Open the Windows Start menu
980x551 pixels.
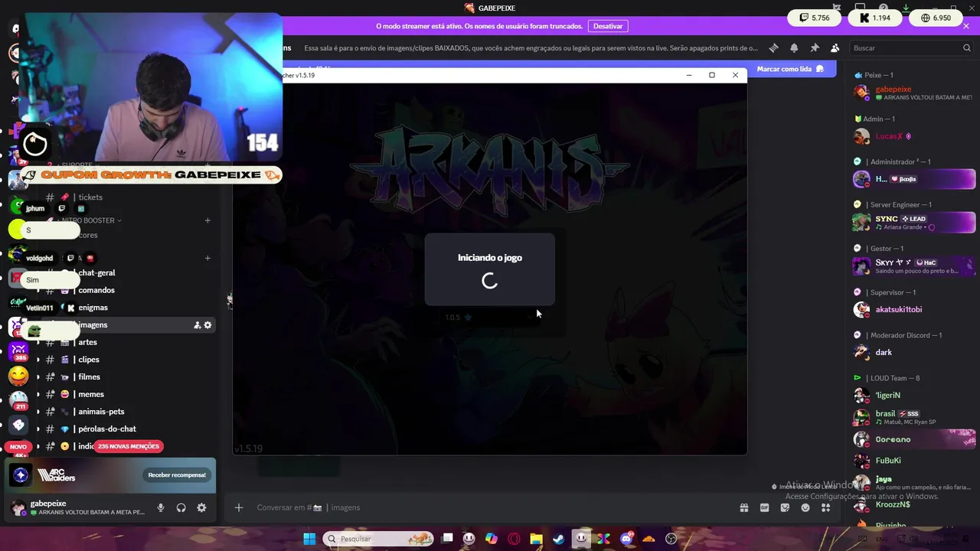tap(309, 539)
